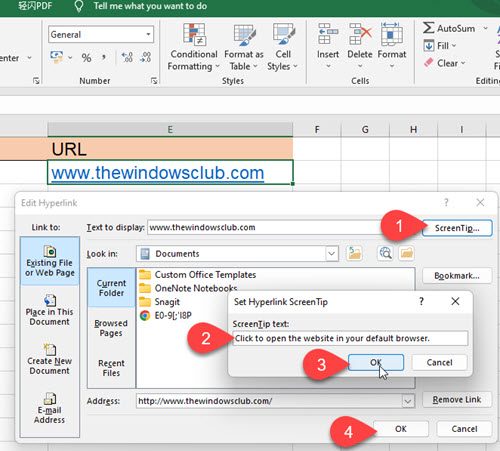
Task: Click Edit Hyperlink help question mark
Action: (446, 202)
